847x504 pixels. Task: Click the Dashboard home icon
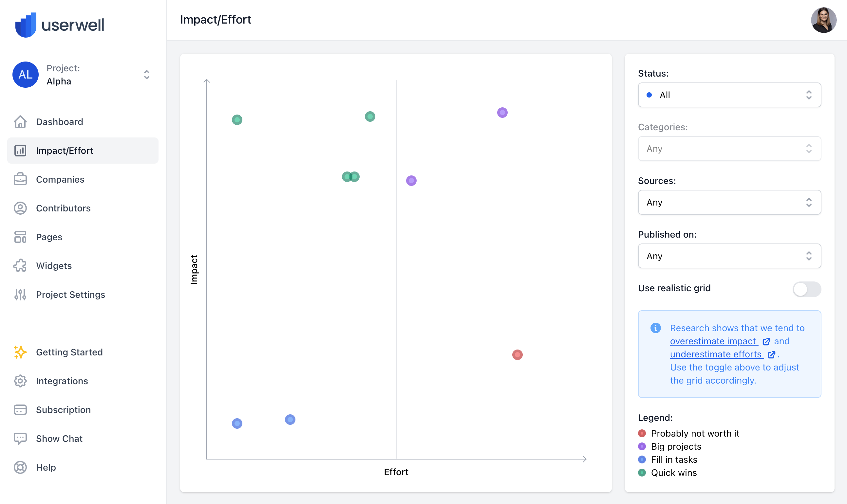point(20,122)
